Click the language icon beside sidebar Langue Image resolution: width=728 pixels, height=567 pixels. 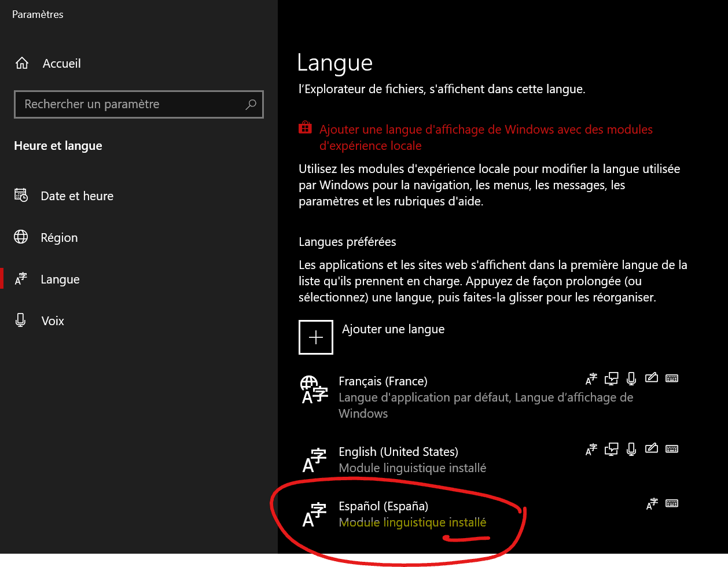pyautogui.click(x=21, y=279)
